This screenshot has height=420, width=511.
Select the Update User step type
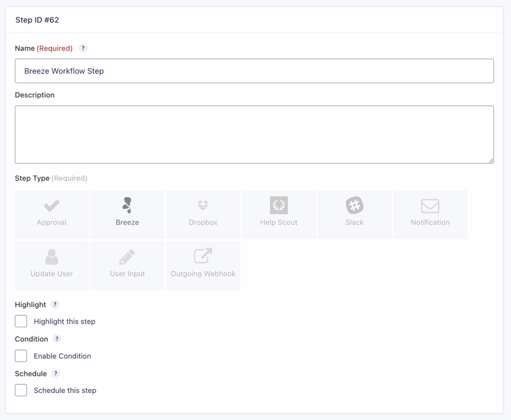pyautogui.click(x=51, y=265)
